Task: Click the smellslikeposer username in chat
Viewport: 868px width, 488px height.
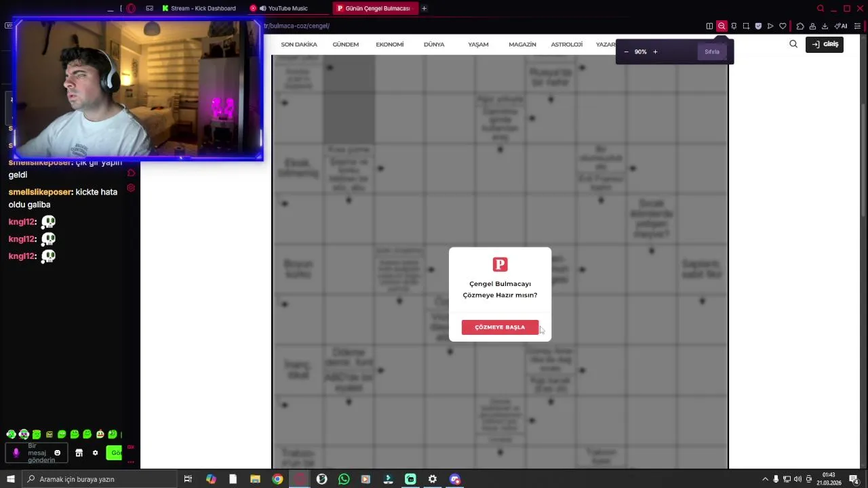Action: [39, 192]
